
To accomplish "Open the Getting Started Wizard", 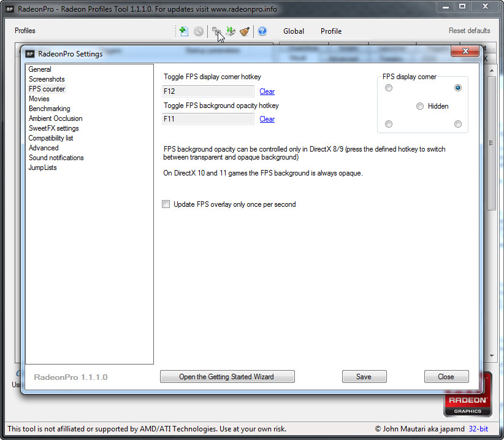I will (227, 377).
